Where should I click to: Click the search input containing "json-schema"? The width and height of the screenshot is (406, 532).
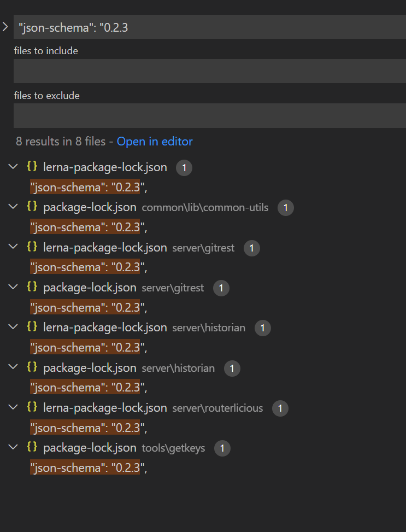pyautogui.click(x=210, y=27)
